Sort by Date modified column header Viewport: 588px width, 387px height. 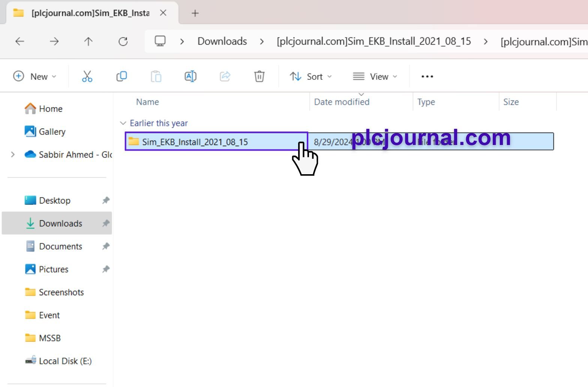tap(342, 102)
